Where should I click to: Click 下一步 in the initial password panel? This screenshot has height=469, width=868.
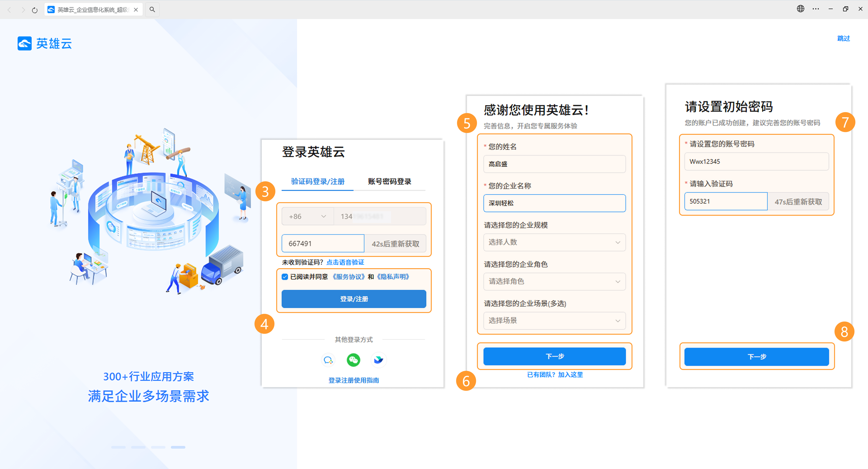click(x=757, y=356)
